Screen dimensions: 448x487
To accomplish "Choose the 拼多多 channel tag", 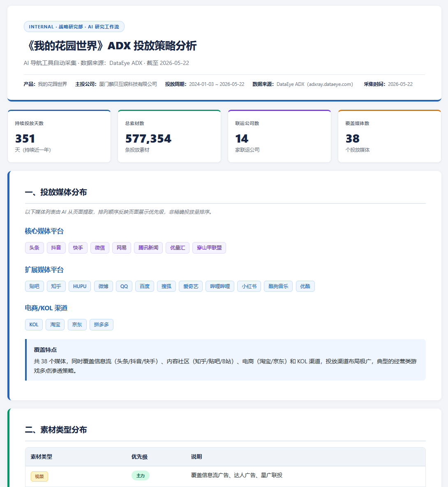I will [x=101, y=325].
